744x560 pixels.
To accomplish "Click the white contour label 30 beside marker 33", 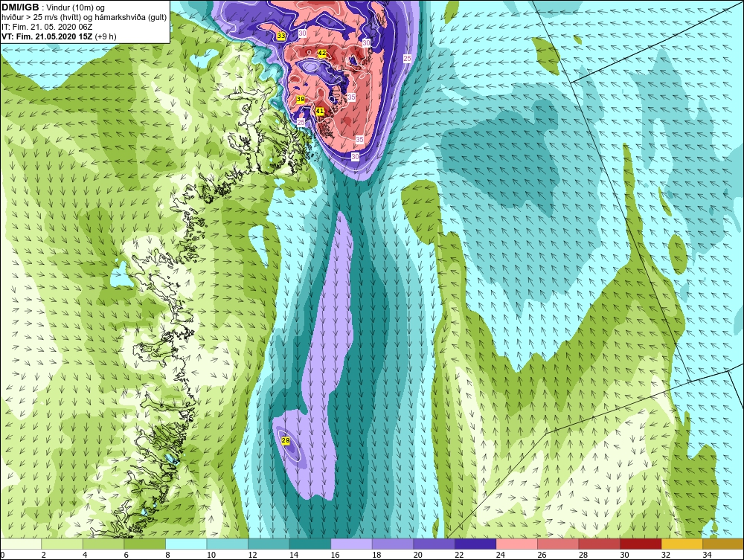I will 302,33.
